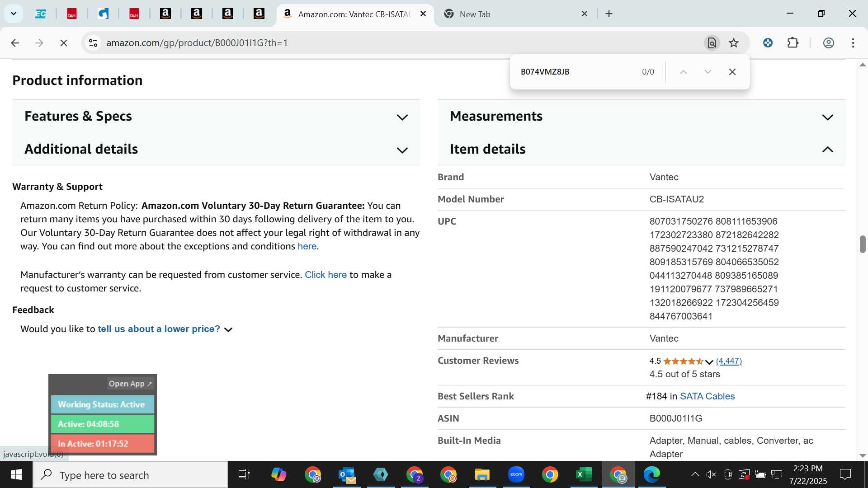868x488 pixels.
Task: Click the find-in-page search icon in address bar
Action: coord(712,43)
